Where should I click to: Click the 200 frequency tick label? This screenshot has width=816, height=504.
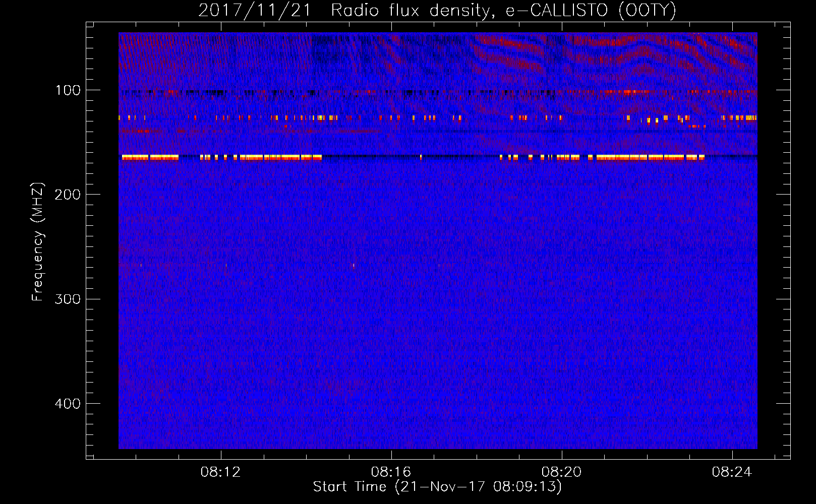click(68, 195)
